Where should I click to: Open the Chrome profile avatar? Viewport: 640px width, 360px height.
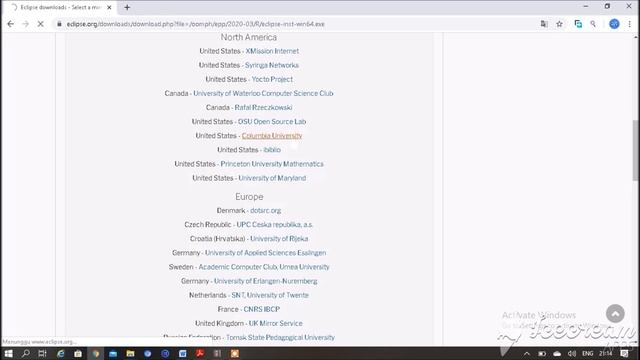[x=614, y=24]
